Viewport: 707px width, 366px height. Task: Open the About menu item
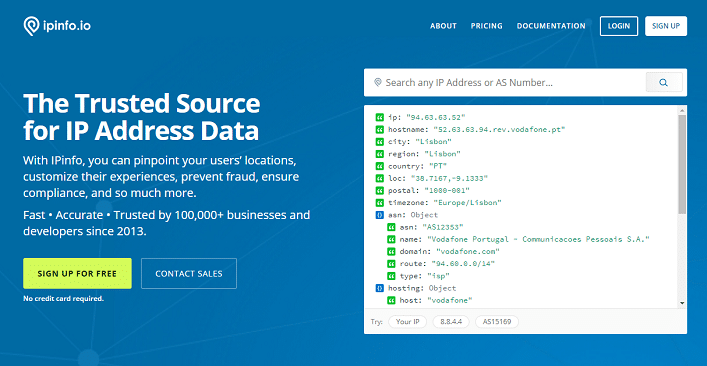[x=443, y=26]
